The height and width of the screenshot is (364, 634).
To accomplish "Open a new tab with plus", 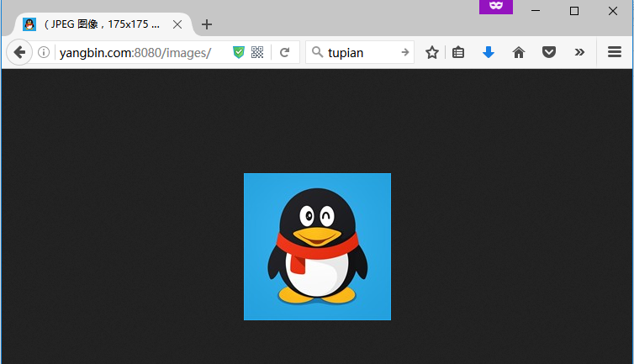I will click(x=207, y=24).
